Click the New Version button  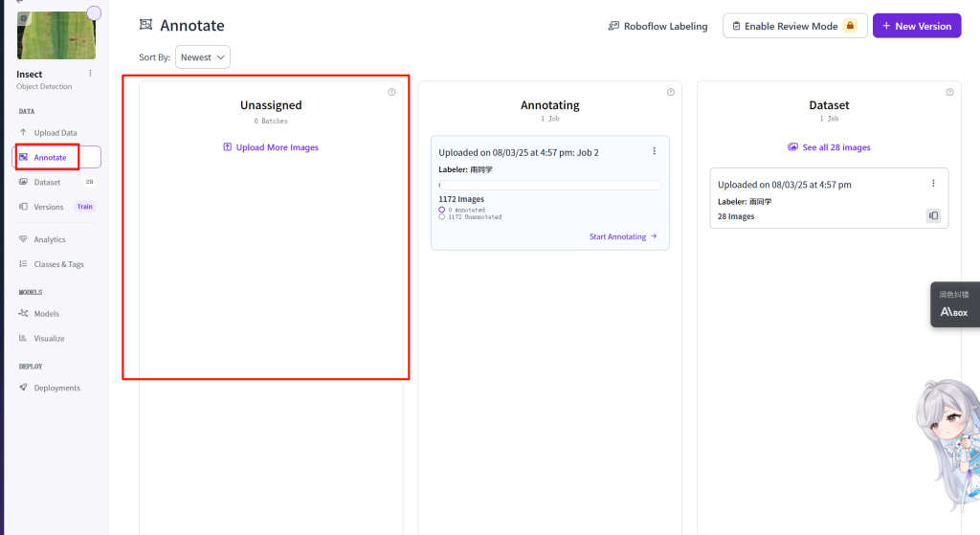pos(916,26)
